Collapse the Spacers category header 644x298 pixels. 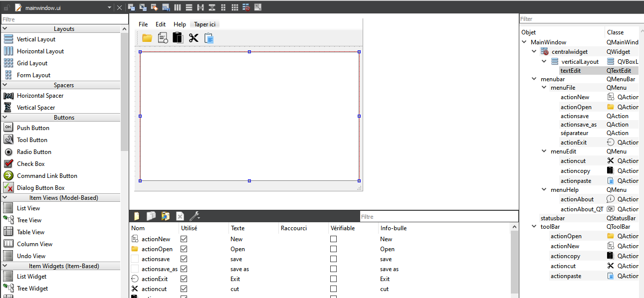[x=60, y=85]
